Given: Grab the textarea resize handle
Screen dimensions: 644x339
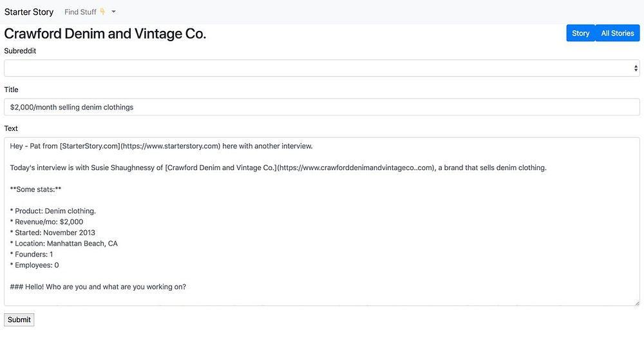Looking at the screenshot, I should pos(637,303).
